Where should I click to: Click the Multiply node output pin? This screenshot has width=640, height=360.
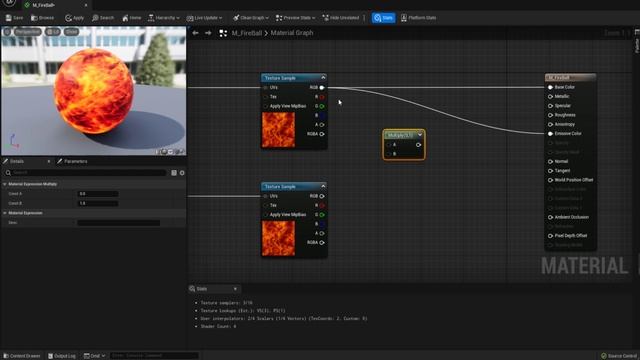click(x=418, y=145)
